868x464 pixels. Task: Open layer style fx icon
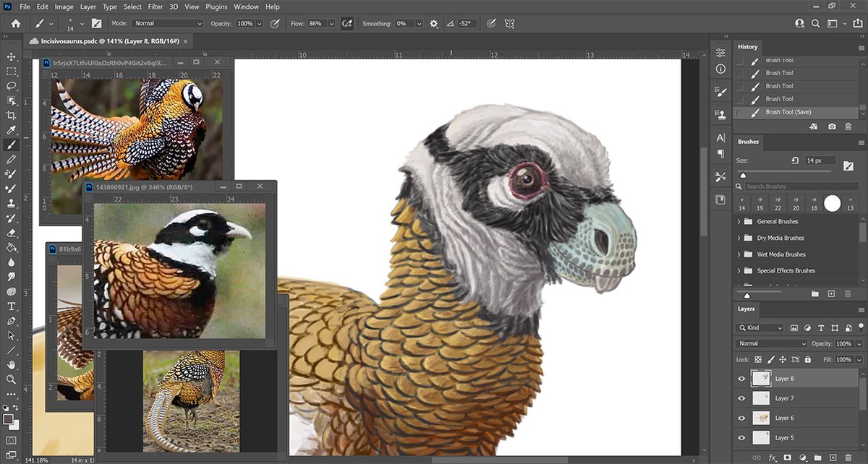(772, 457)
